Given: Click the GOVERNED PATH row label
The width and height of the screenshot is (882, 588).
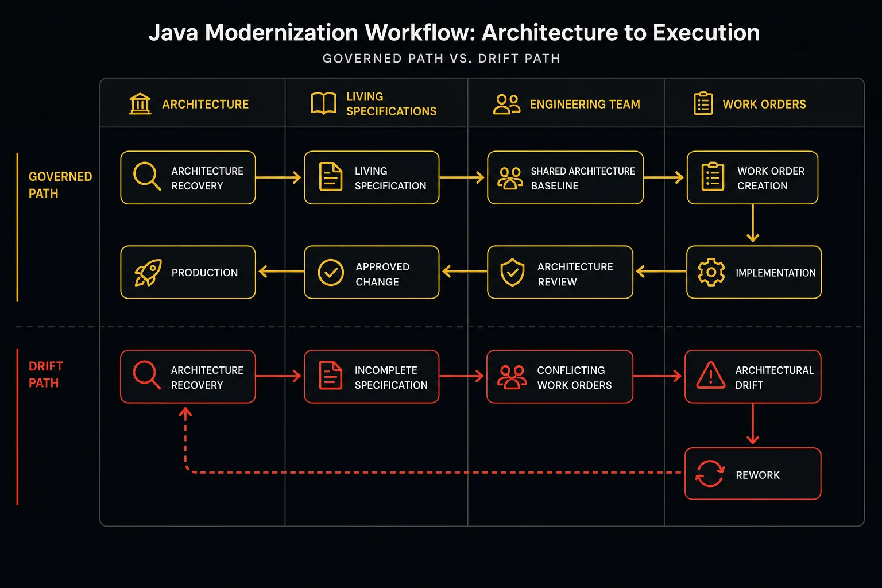Looking at the screenshot, I should click(x=60, y=185).
